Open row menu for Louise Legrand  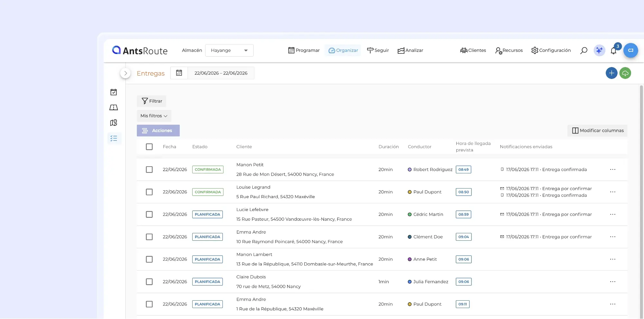[613, 192]
